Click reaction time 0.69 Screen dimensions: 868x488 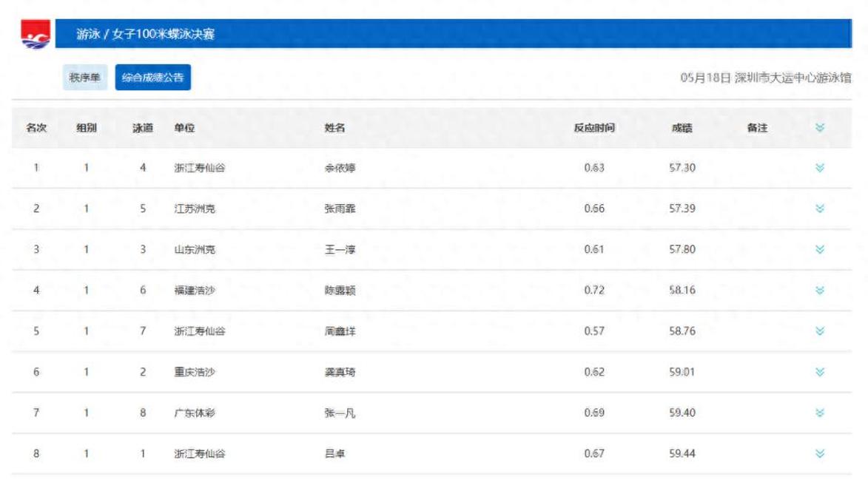(594, 413)
